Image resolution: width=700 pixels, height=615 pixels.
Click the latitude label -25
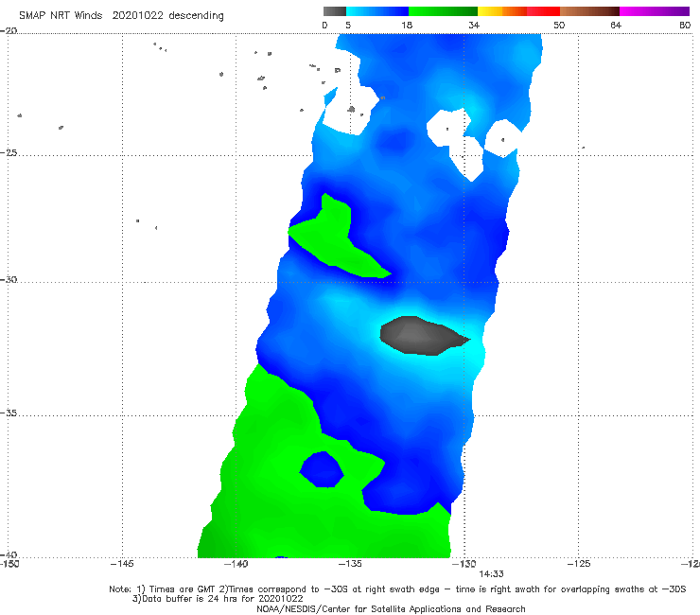[x=9, y=152]
